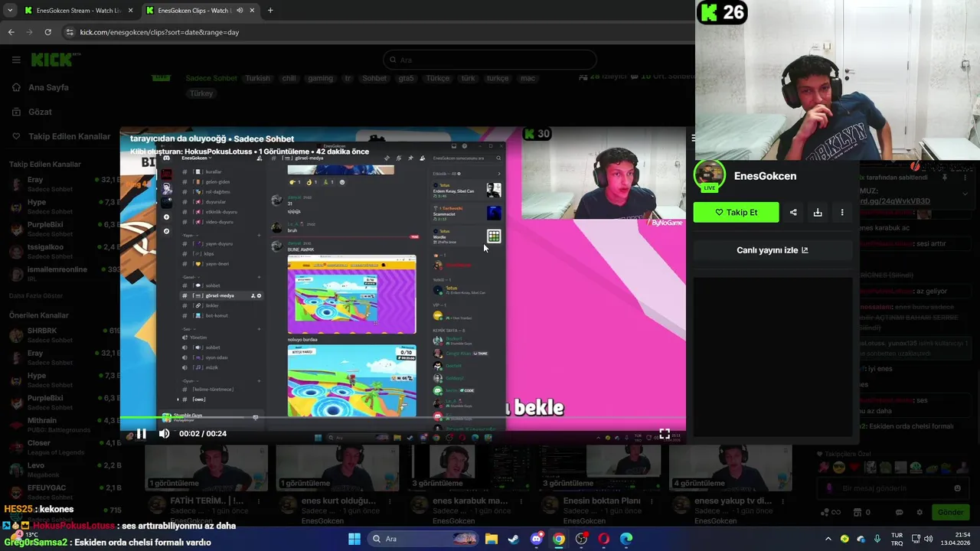
Task: Open Closer League of Legends channel
Action: [x=61, y=447]
